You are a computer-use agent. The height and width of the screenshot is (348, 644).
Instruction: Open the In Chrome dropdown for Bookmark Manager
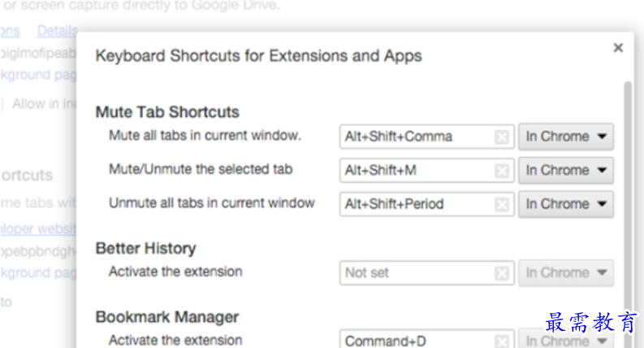coord(566,338)
